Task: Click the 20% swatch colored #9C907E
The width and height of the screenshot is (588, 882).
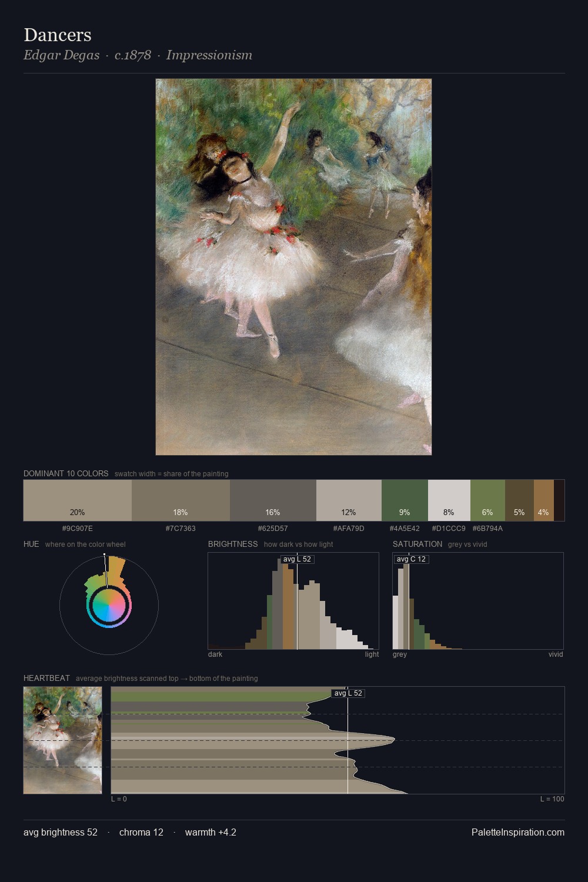Action: tap(78, 500)
